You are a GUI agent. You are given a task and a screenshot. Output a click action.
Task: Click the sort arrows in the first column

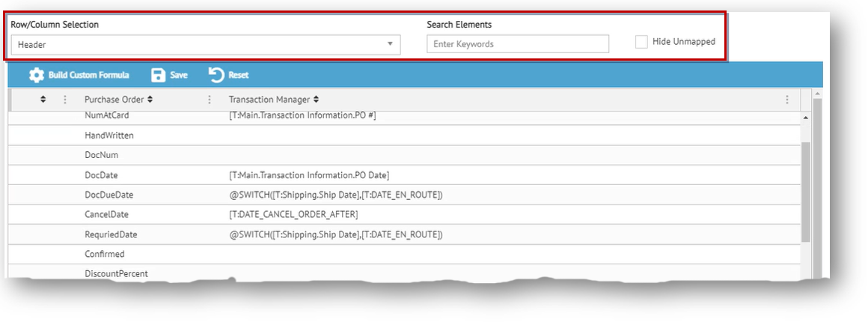pyautogui.click(x=43, y=100)
